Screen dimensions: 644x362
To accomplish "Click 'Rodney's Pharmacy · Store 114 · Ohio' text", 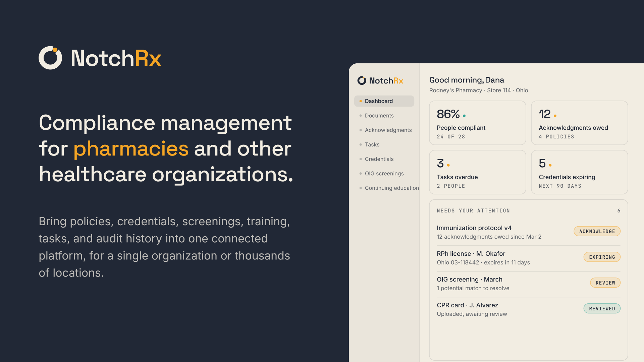I will pos(479,90).
